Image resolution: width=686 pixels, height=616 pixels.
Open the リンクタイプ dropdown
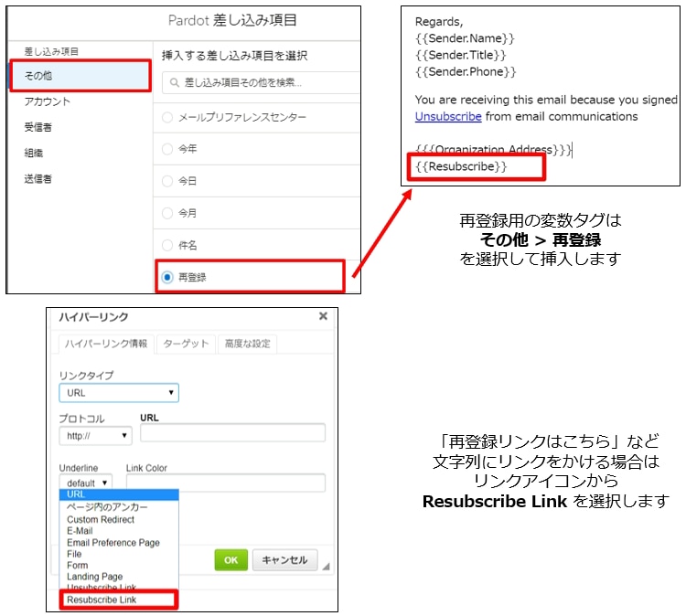click(x=119, y=393)
